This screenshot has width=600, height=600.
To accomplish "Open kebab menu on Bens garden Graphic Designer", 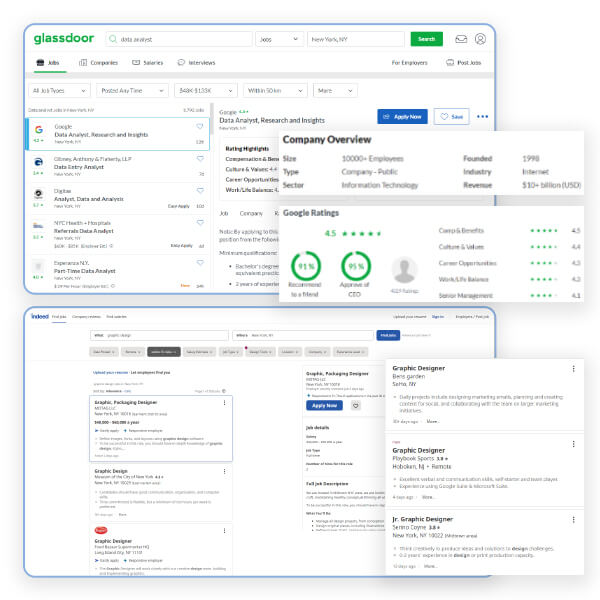I will click(x=573, y=368).
